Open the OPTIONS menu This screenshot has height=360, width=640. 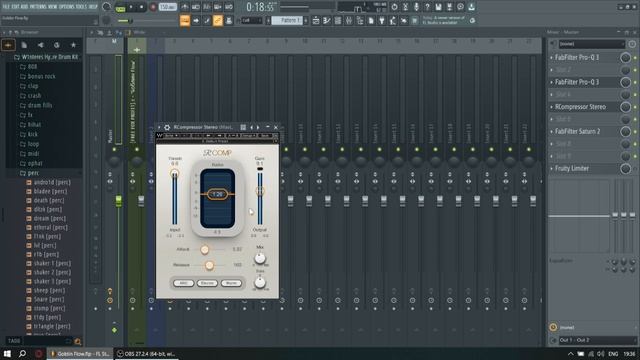pyautogui.click(x=67, y=7)
